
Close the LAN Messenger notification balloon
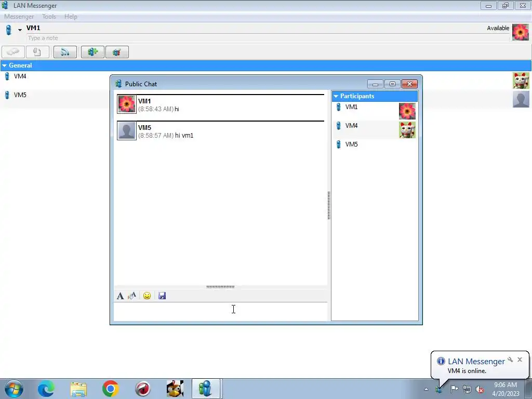click(520, 360)
